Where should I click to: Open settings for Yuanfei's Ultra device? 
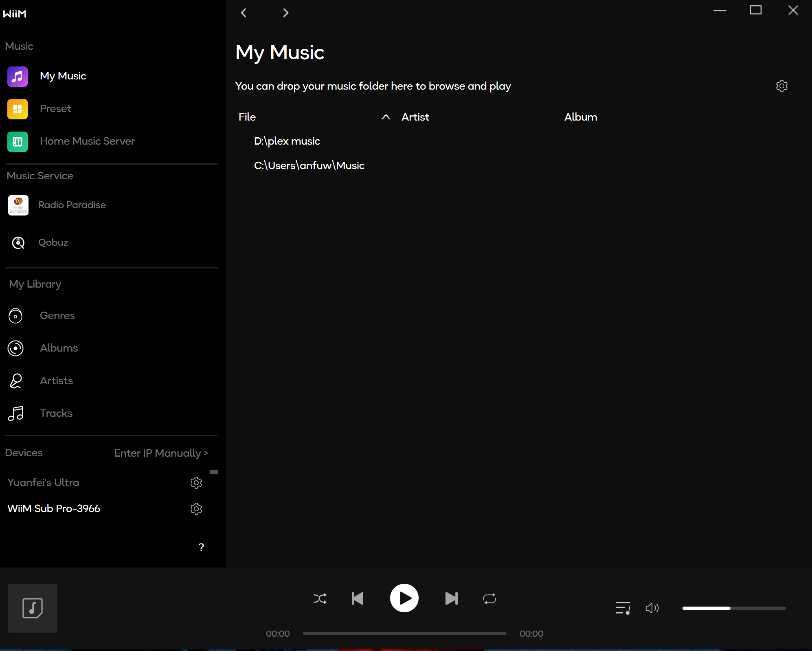(x=196, y=483)
